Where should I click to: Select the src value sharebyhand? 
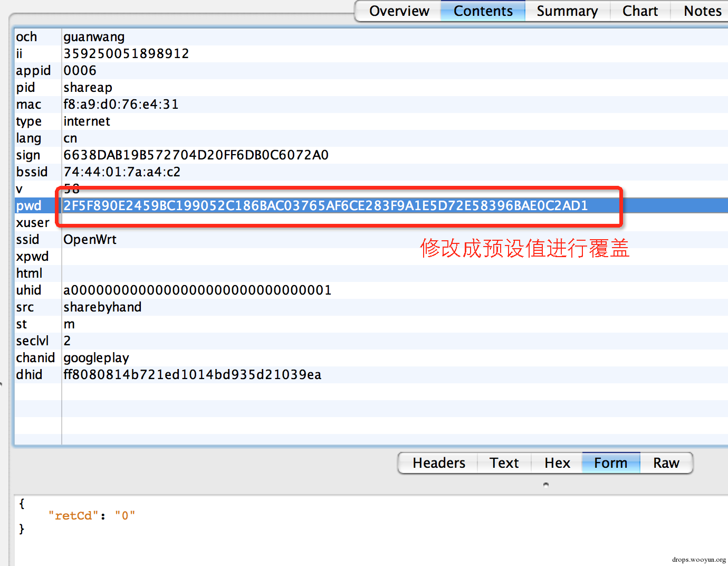pos(102,307)
